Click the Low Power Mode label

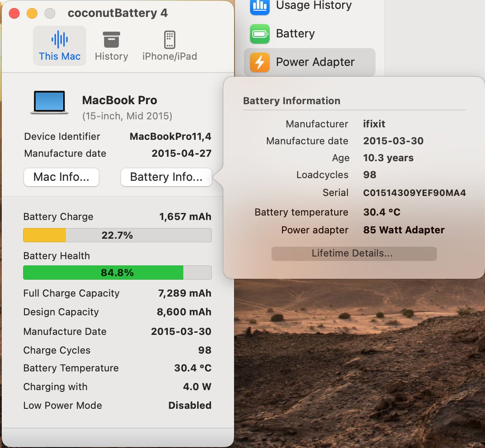click(62, 406)
